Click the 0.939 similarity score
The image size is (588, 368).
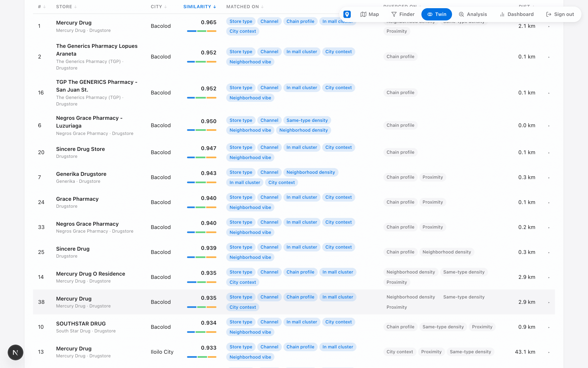pos(209,248)
